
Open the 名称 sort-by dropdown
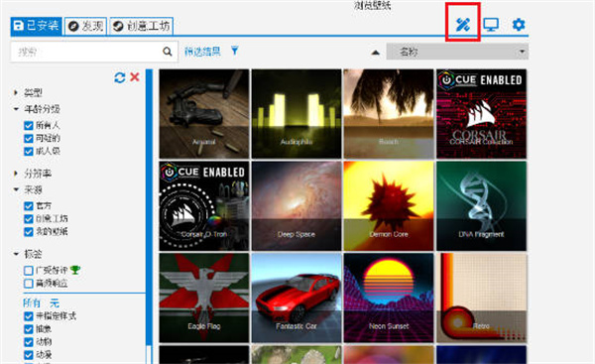(x=457, y=52)
